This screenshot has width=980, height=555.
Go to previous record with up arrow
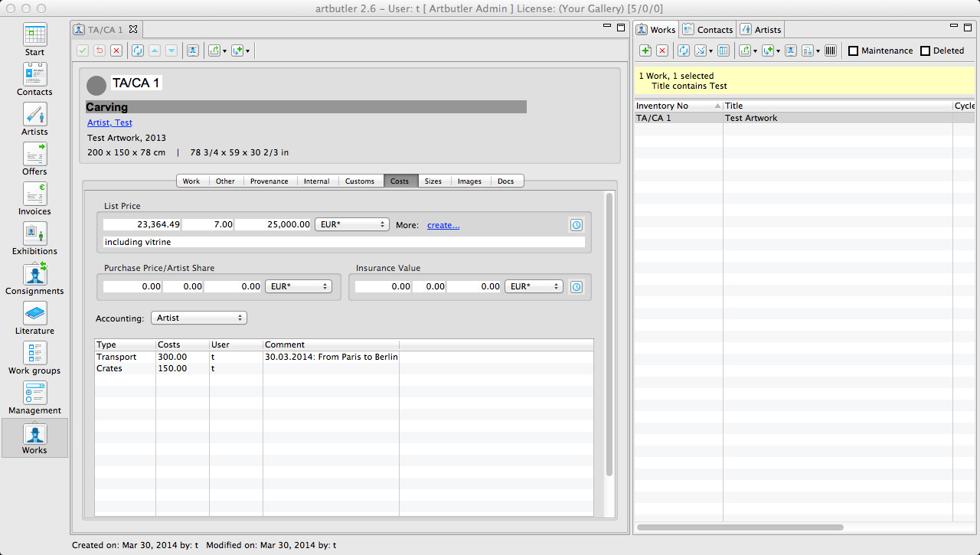[155, 51]
